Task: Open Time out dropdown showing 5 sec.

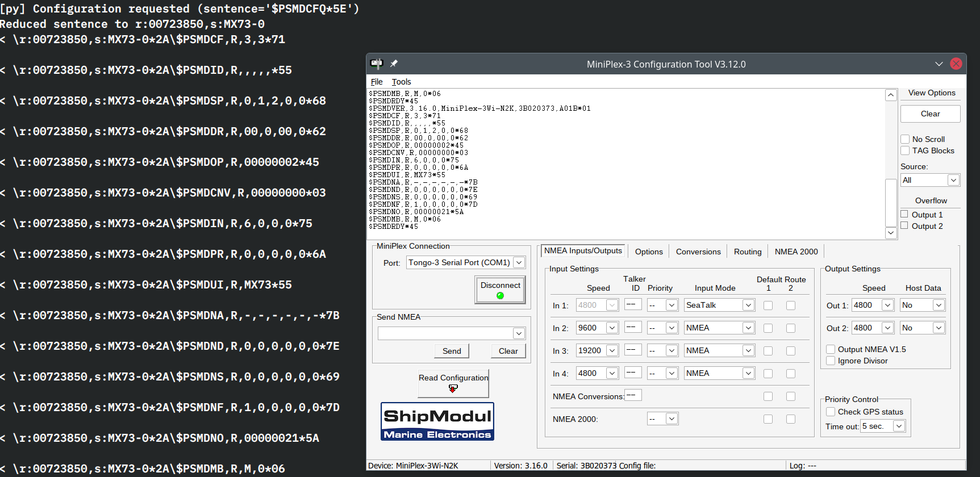Action: pos(883,426)
